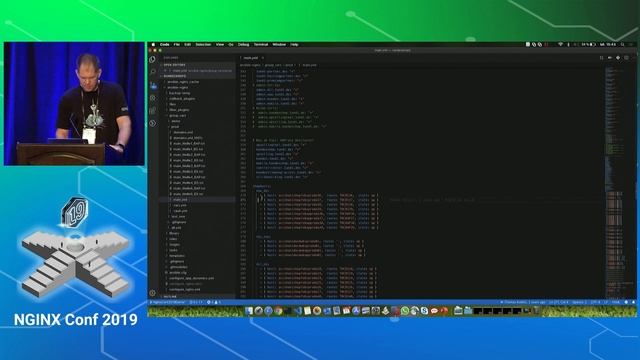Open vault.yml in the file tree
The height and width of the screenshot is (360, 640).
coord(180,211)
